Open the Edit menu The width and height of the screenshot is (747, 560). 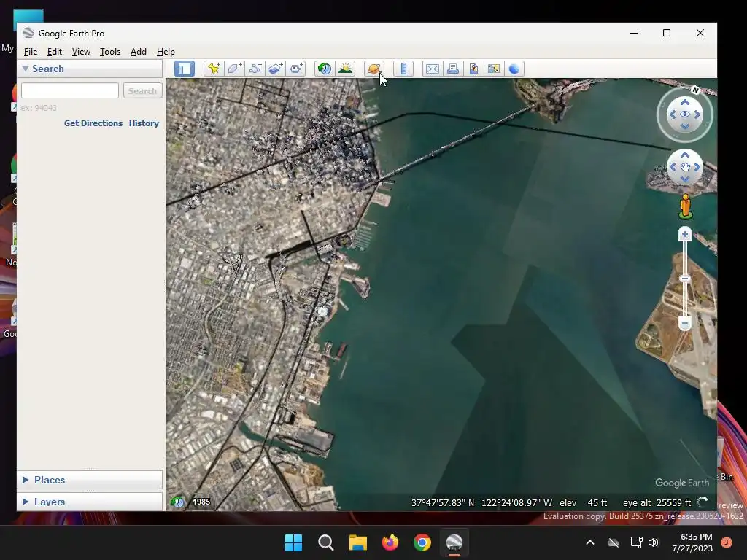(x=54, y=52)
